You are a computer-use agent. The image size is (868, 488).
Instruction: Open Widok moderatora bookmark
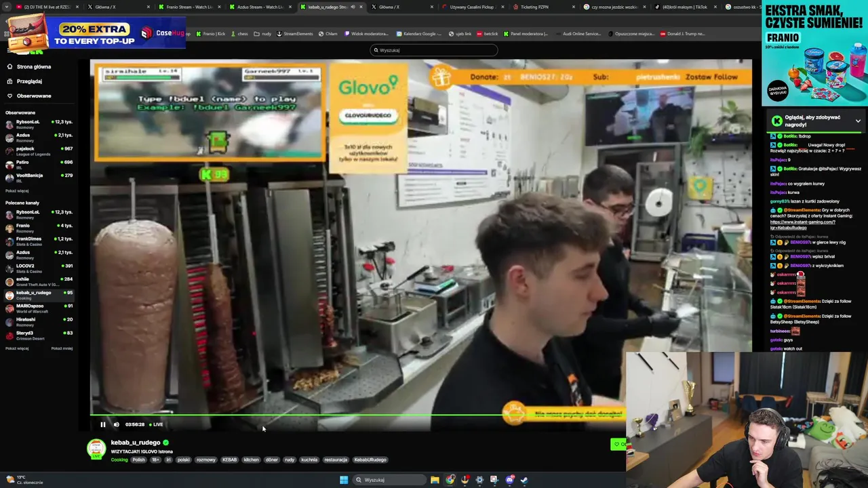(x=367, y=34)
